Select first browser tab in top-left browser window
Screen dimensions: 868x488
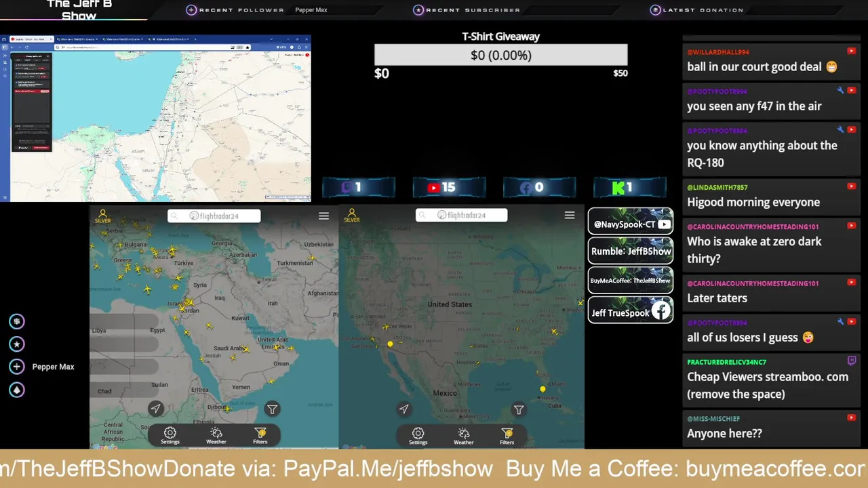click(32, 39)
